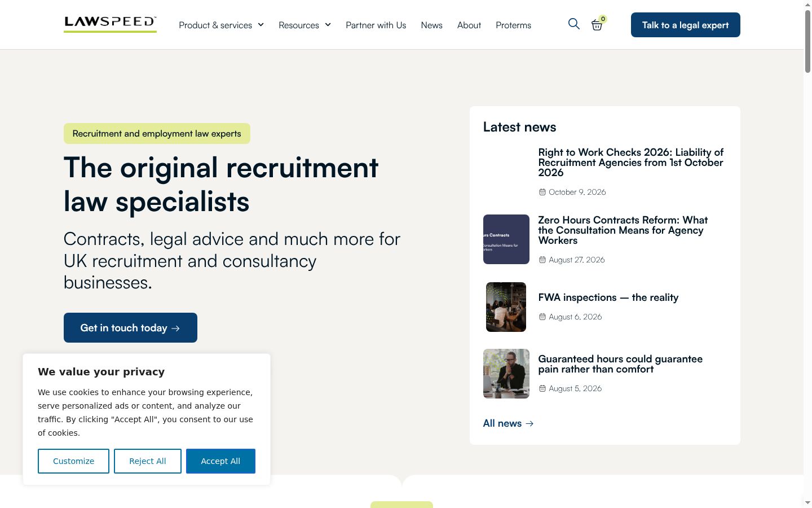Click the Guaranteed hours article thumbnail
The height and width of the screenshot is (508, 812).
tap(506, 374)
